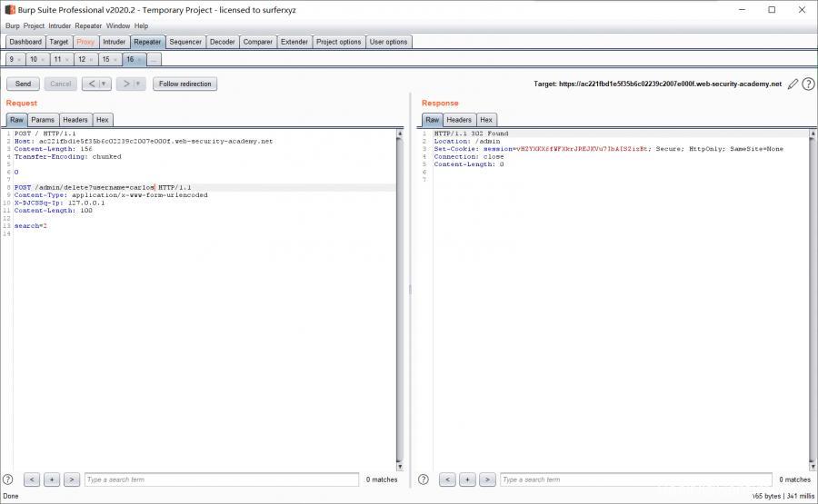The height and width of the screenshot is (504, 818).
Task: Click the response search help icon
Action: coord(424,479)
